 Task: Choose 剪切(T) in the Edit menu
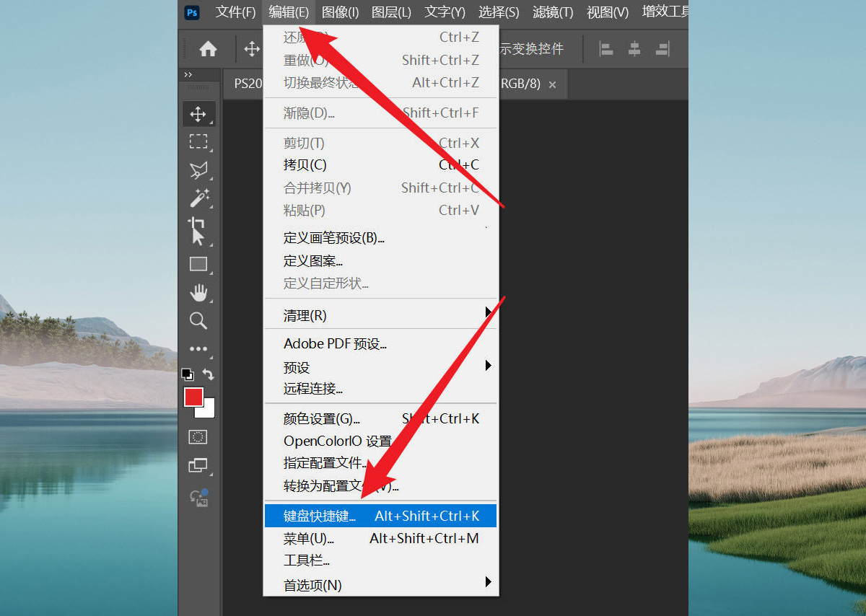[381, 143]
